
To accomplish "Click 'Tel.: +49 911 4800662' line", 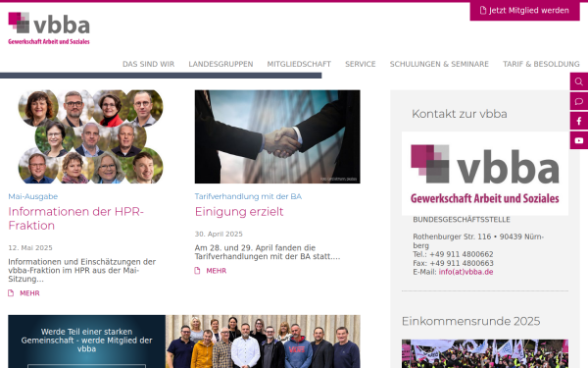I will [x=453, y=254].
